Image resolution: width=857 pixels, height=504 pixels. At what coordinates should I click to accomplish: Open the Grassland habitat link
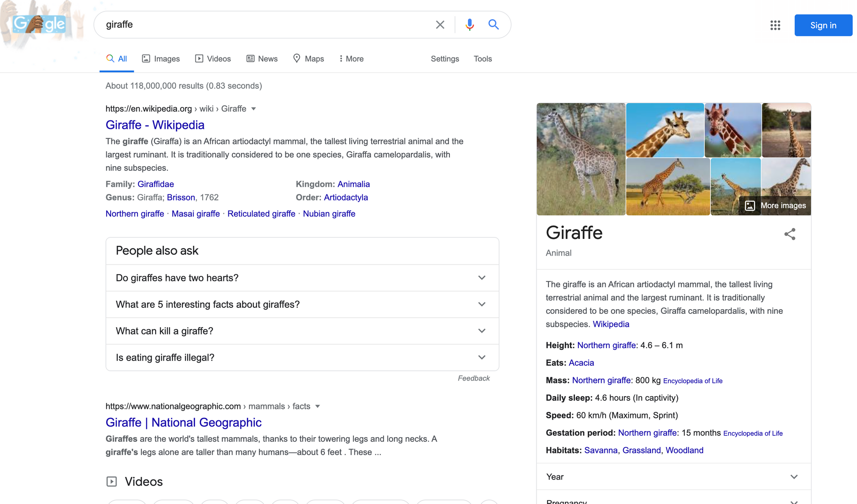(x=641, y=450)
